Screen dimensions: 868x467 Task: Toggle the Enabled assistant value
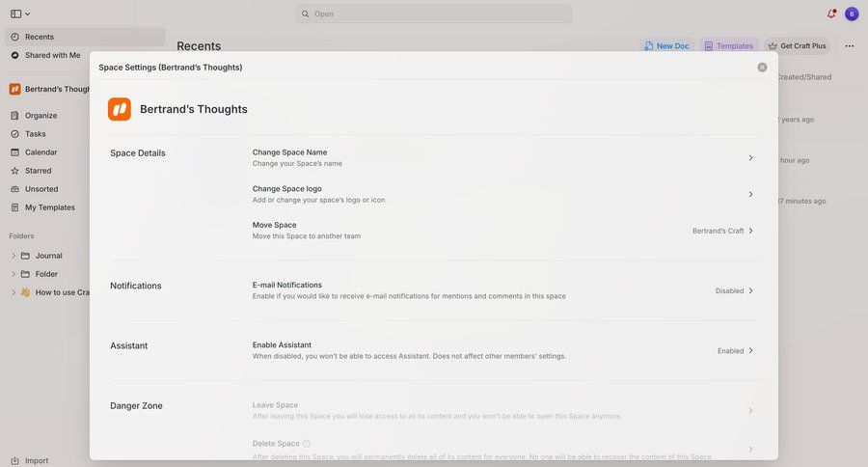(730, 350)
